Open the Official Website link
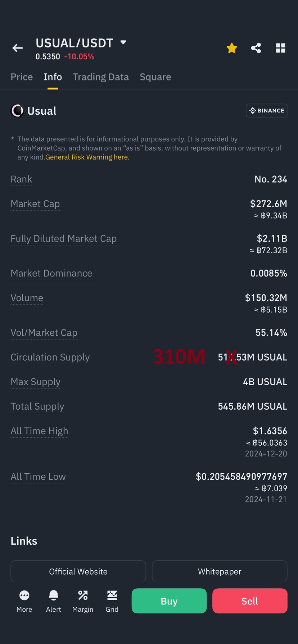Screen dimensions: 298x644 pyautogui.click(x=78, y=571)
